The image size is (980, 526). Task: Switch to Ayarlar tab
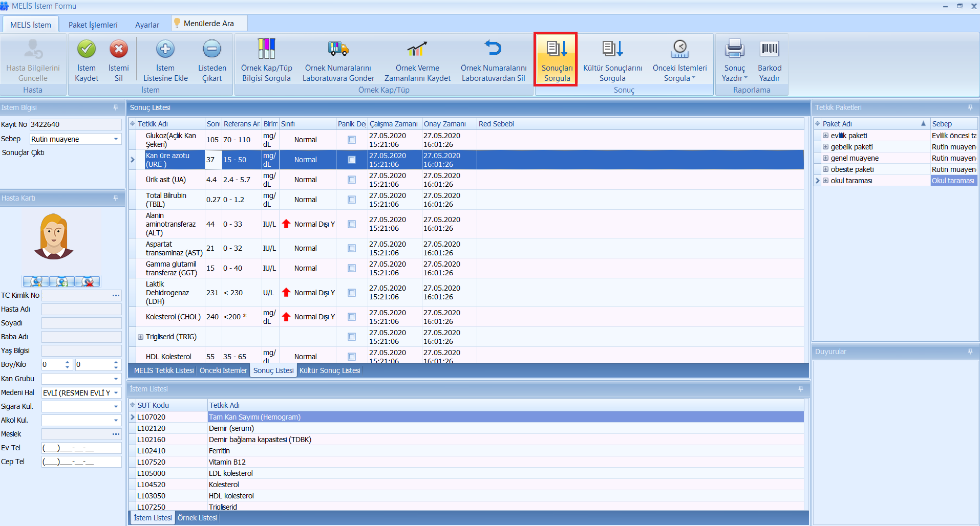147,25
